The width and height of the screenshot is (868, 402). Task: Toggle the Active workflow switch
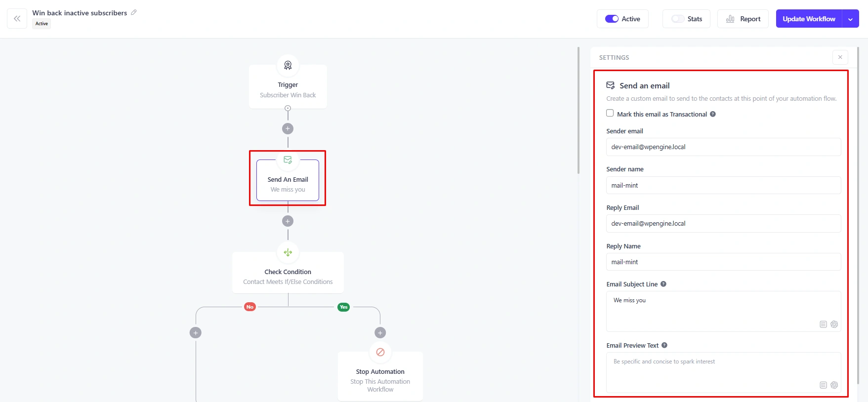click(x=612, y=19)
